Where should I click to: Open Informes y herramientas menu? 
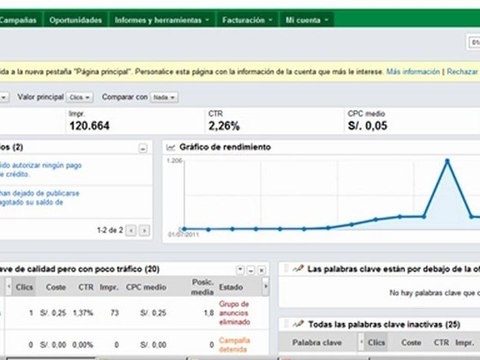(x=162, y=20)
